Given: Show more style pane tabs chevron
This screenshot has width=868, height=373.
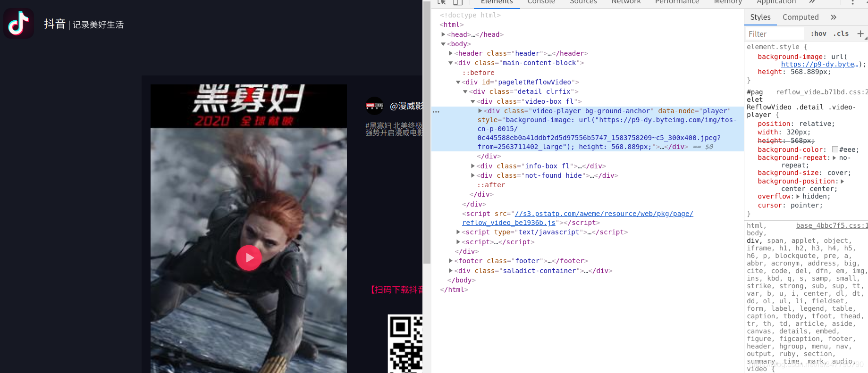Looking at the screenshot, I should coord(834,17).
